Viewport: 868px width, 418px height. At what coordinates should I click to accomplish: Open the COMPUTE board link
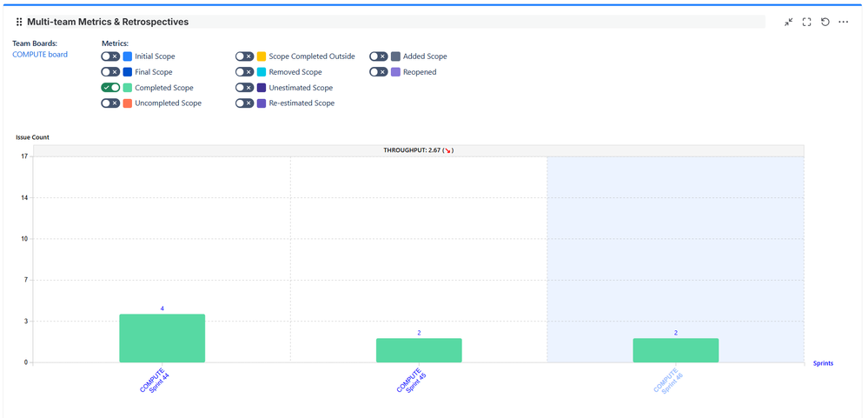[40, 54]
